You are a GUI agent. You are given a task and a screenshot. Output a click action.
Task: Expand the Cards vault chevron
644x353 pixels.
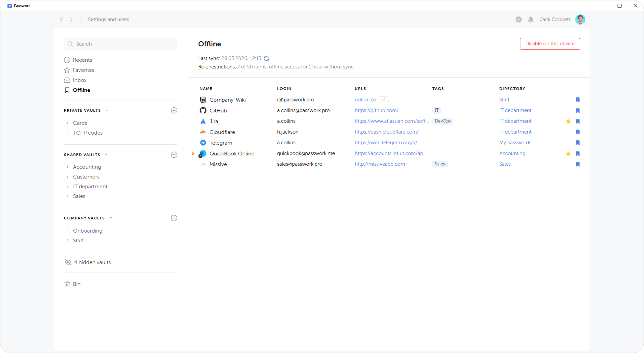click(67, 123)
